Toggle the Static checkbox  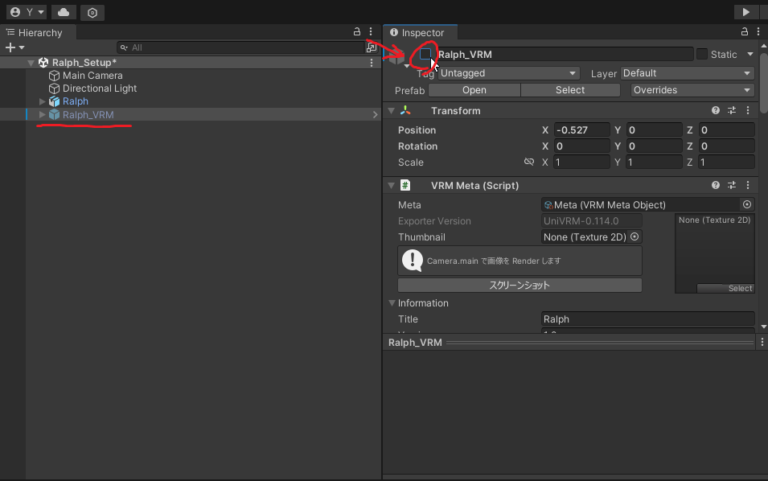702,54
